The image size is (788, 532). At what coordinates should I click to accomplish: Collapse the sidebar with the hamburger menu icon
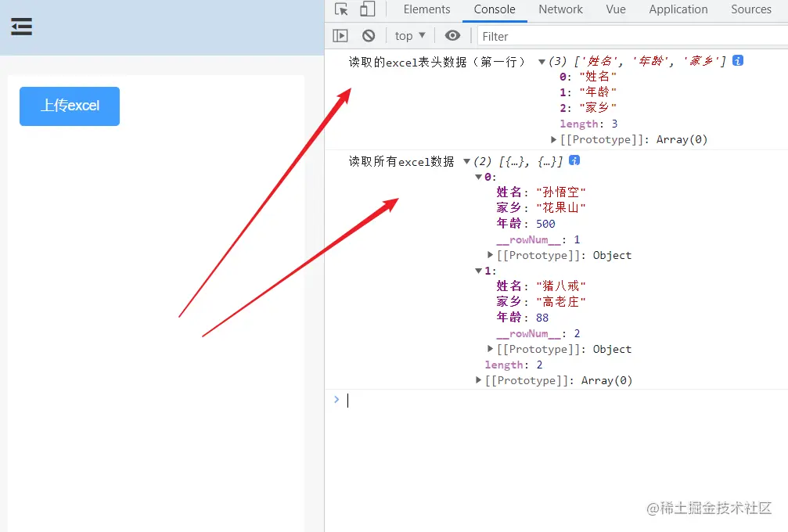click(x=22, y=27)
